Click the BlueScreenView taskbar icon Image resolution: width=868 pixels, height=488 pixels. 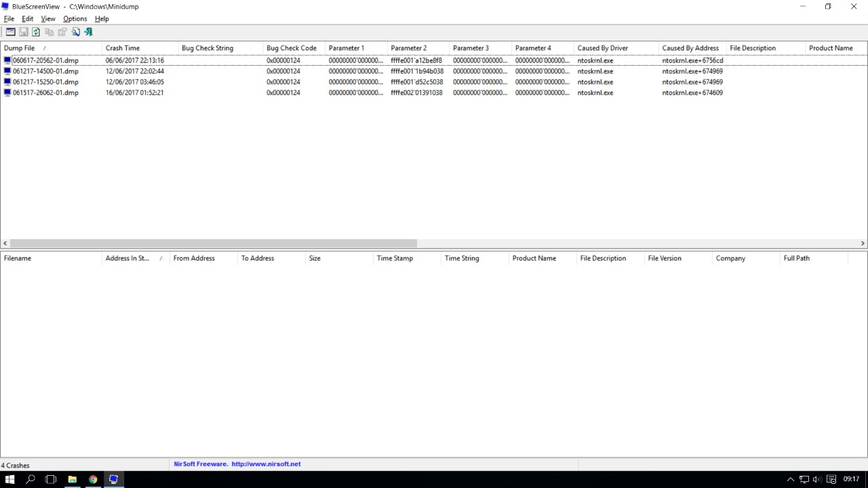[x=113, y=479]
